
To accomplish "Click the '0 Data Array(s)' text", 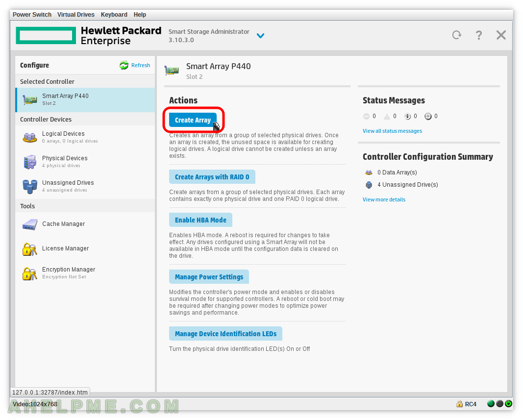I will coord(397,173).
